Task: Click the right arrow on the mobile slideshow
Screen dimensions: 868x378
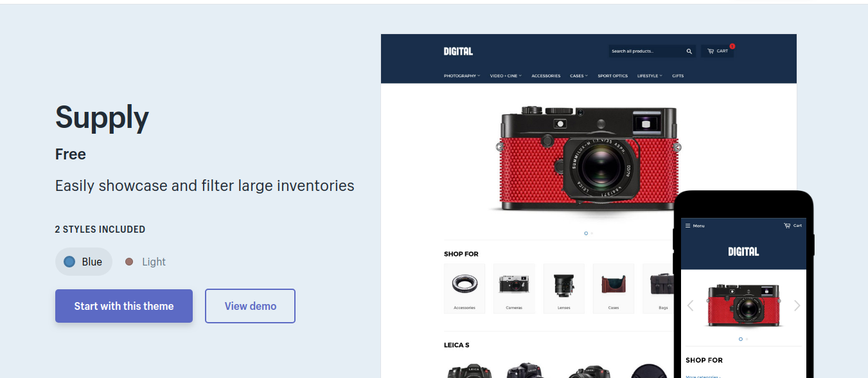Action: coord(797,305)
